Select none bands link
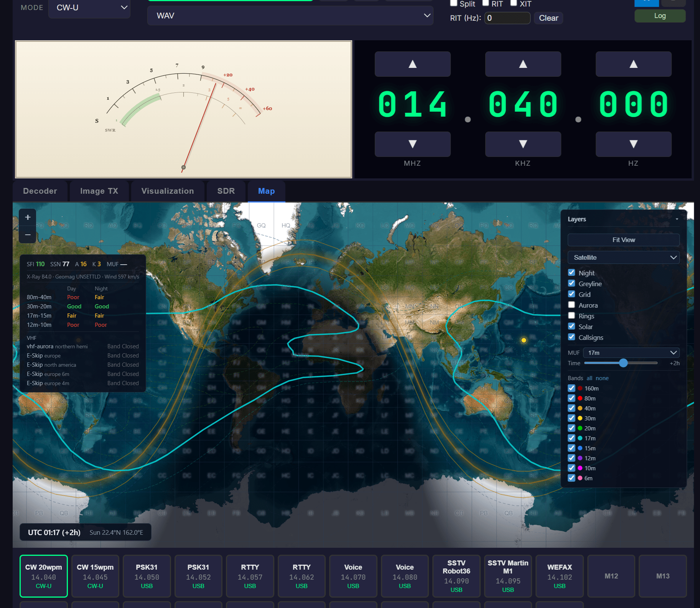 pyautogui.click(x=602, y=378)
